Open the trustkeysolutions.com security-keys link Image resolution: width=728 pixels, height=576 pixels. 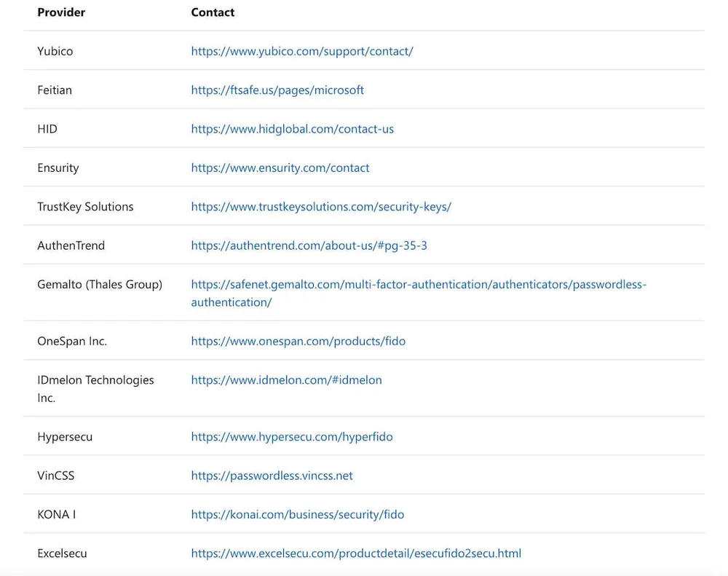pos(321,207)
